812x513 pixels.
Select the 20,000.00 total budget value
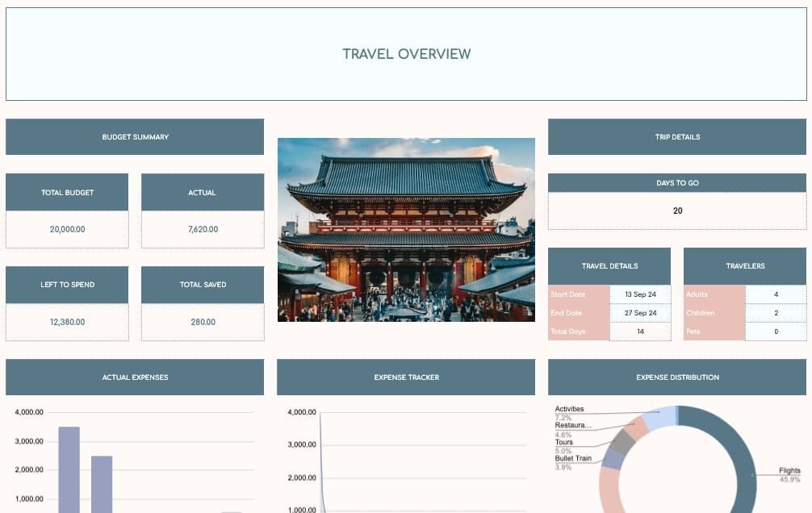click(x=67, y=229)
